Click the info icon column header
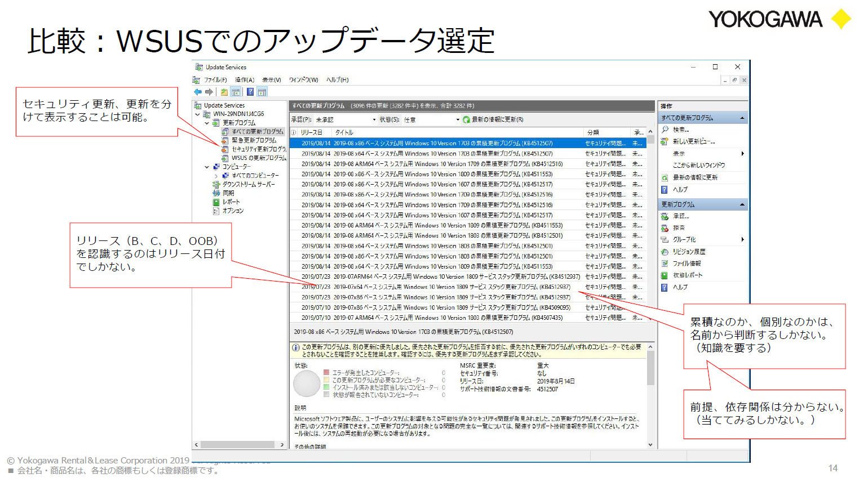 (x=294, y=132)
